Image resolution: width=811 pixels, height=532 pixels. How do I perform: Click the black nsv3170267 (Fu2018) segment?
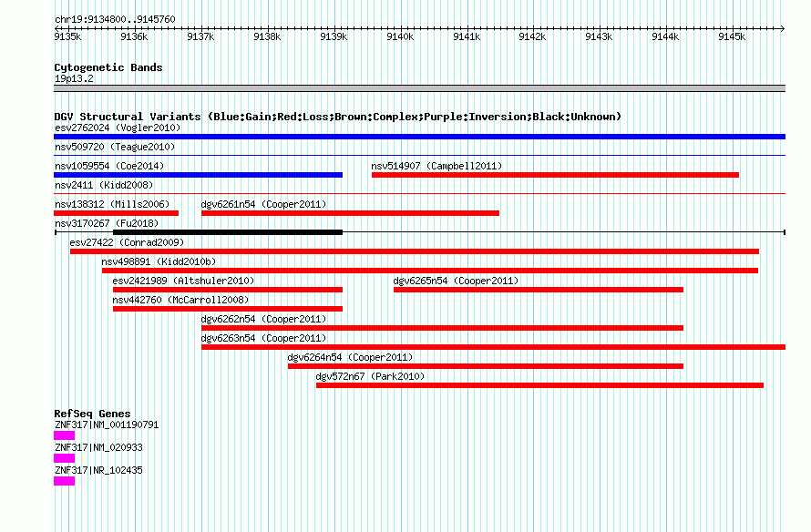tap(228, 232)
